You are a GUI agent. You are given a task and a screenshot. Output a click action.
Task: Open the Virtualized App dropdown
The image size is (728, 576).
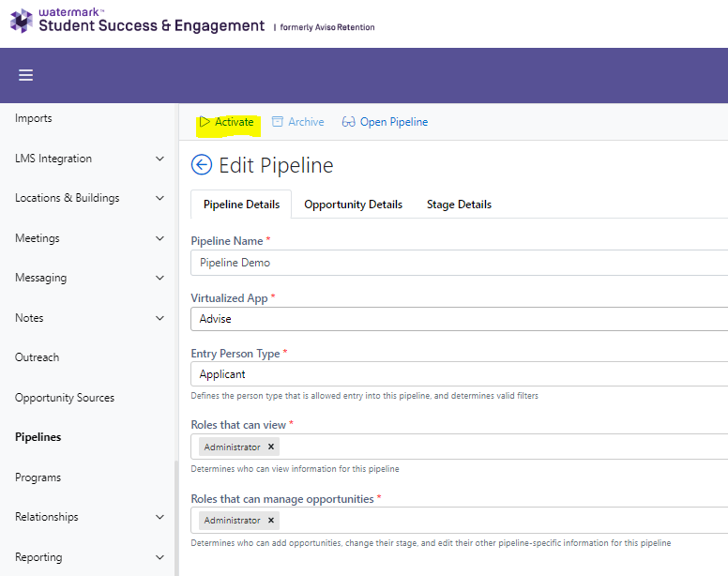459,319
